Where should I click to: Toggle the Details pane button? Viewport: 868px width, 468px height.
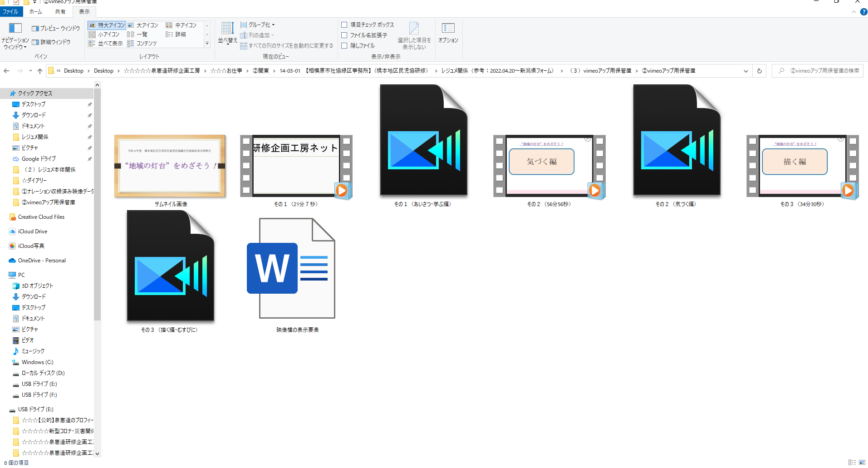click(51, 42)
